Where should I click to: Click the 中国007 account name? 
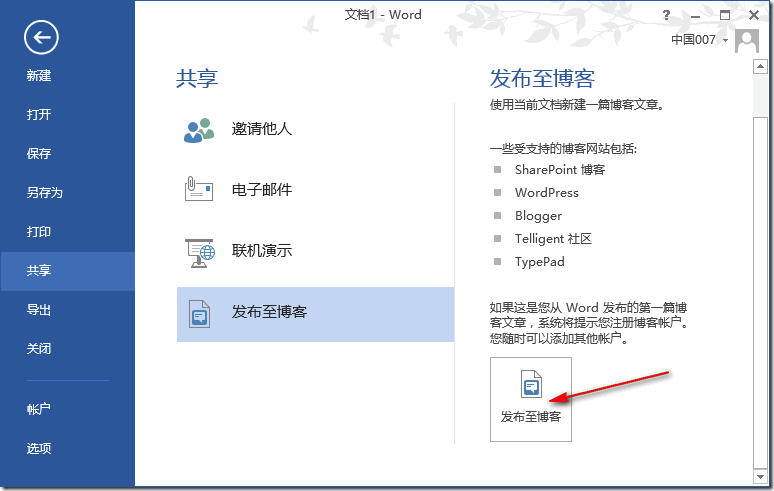[x=693, y=39]
